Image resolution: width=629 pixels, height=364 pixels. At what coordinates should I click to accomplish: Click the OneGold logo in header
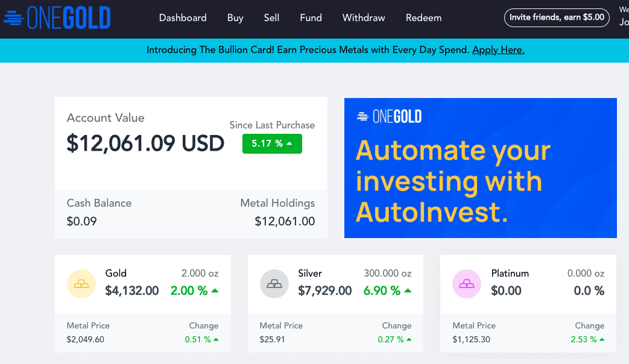point(57,17)
